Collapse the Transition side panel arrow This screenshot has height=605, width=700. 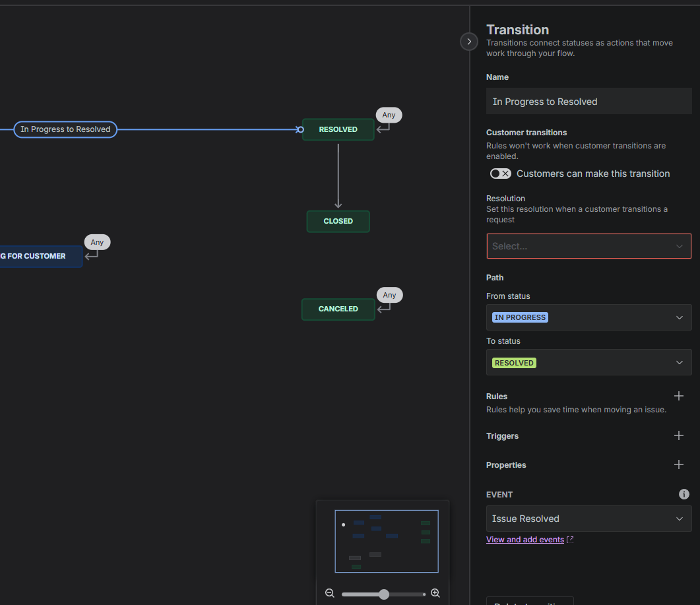tap(468, 42)
